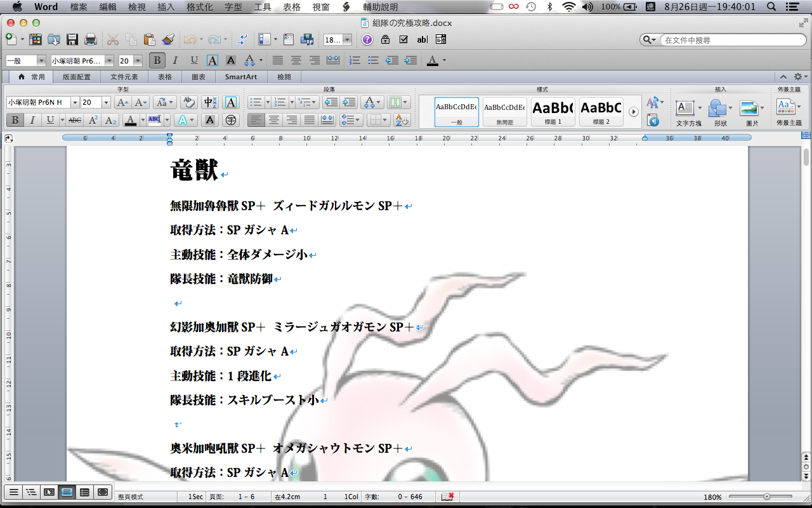Switch to the SmartArt ribbon tab
812x508 pixels.
(x=241, y=77)
